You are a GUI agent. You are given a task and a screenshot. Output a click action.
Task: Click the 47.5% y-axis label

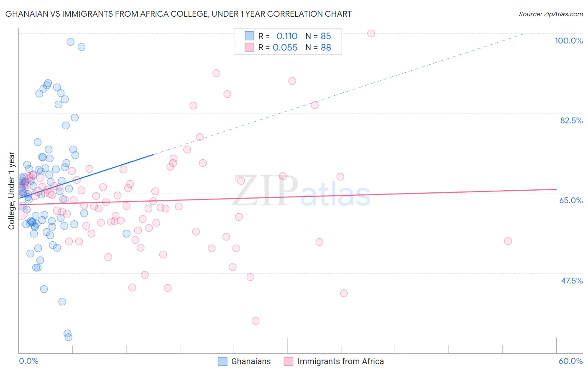coord(571,281)
